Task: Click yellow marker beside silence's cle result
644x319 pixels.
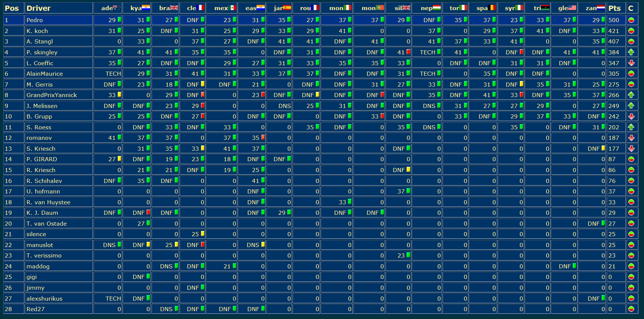Action: pos(203,234)
